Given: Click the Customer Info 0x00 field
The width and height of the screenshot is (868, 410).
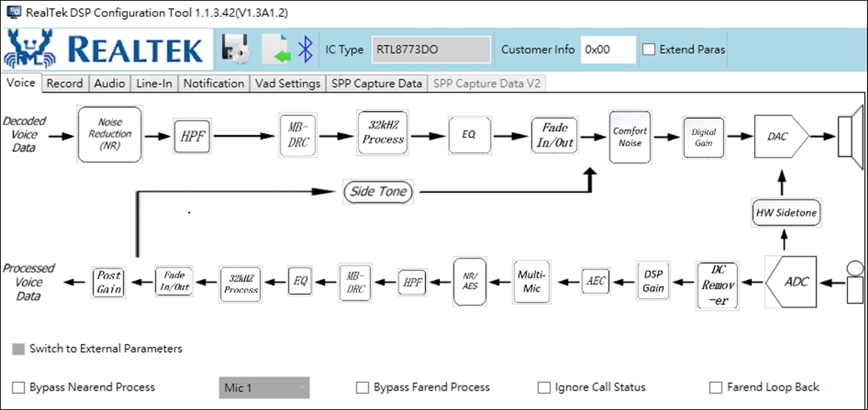Looking at the screenshot, I should coord(608,49).
